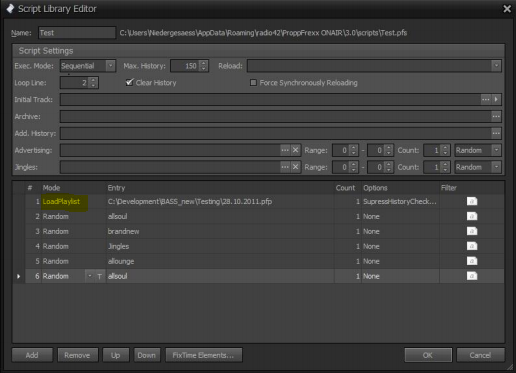The height and width of the screenshot is (373, 516).
Task: Open Jingles Random mode dropdown
Action: click(496, 167)
